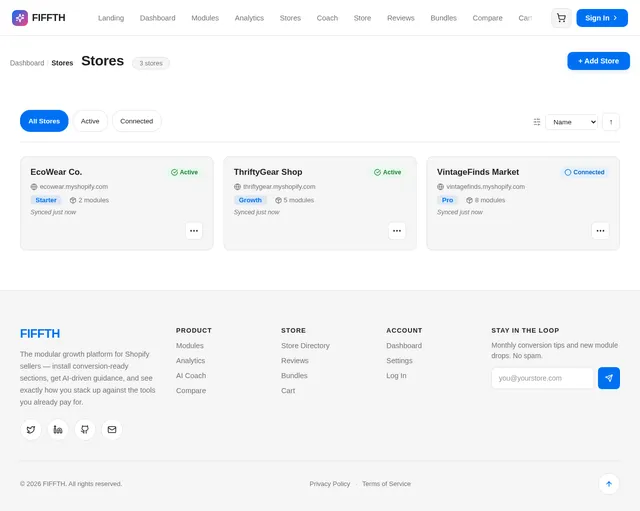This screenshot has width=640, height=511.
Task: Open footer Reviews link
Action: (x=295, y=361)
